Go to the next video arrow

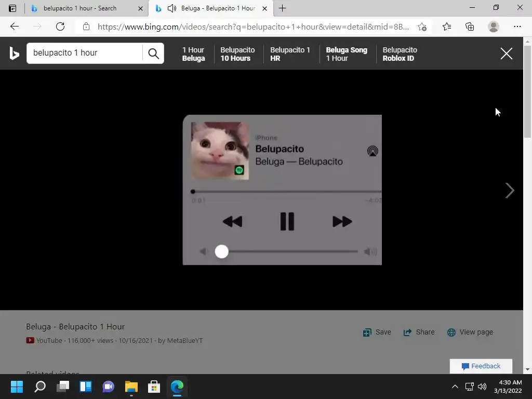click(509, 190)
